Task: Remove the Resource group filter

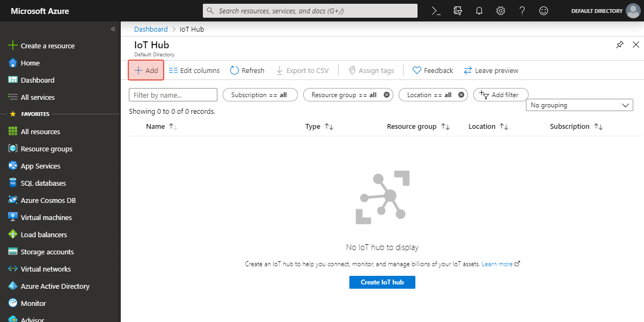Action: (x=385, y=94)
